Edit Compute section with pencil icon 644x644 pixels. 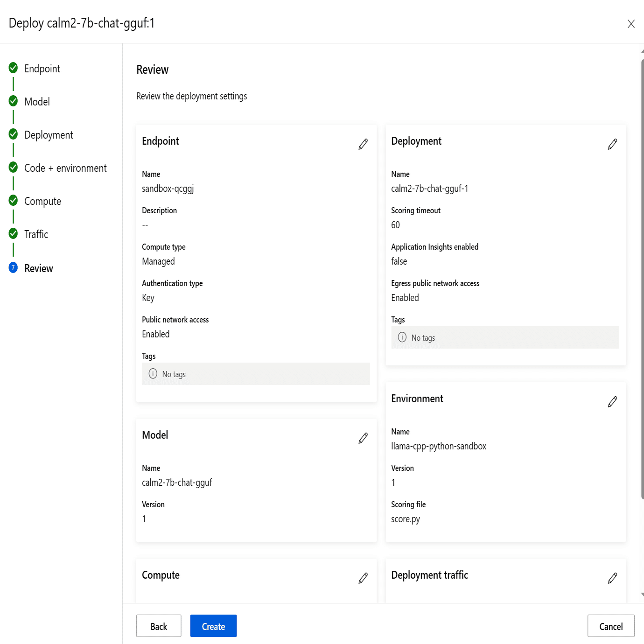[363, 578]
